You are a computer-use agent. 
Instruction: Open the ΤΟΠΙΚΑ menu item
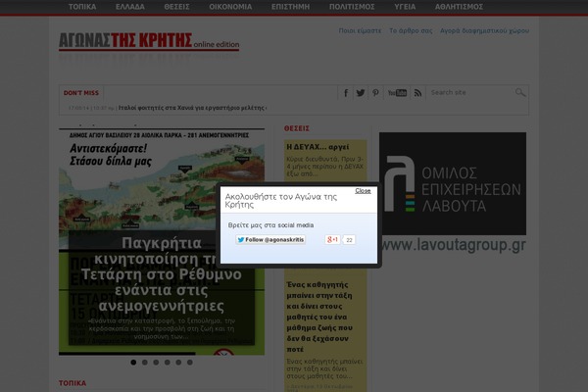click(x=82, y=7)
